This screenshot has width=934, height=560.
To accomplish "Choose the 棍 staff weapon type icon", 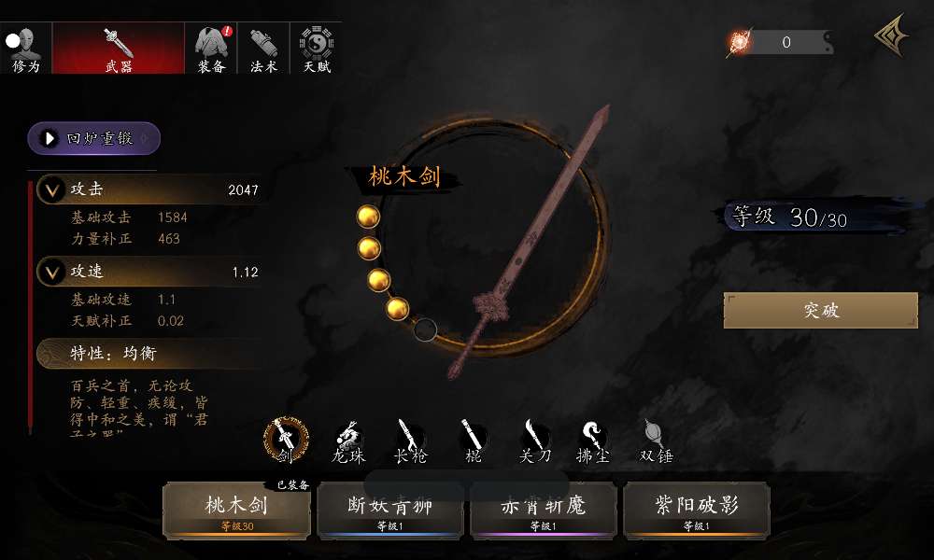I will [473, 442].
